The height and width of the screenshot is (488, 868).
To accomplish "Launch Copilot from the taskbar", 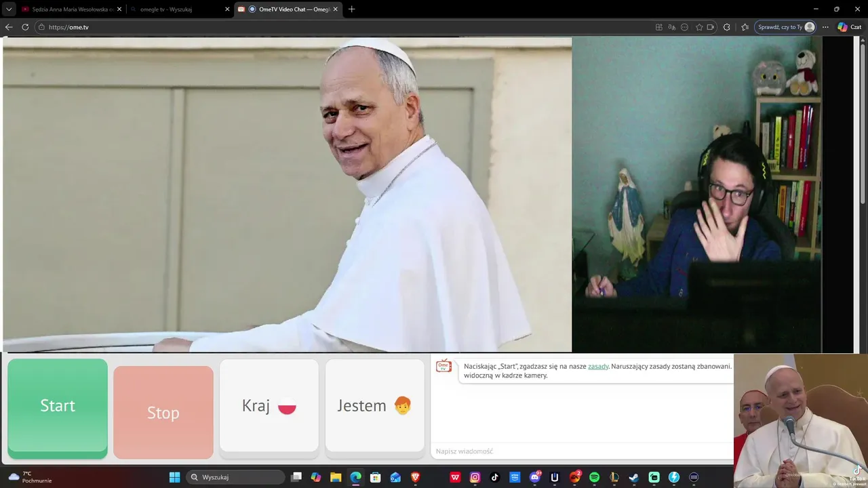I will 316,477.
